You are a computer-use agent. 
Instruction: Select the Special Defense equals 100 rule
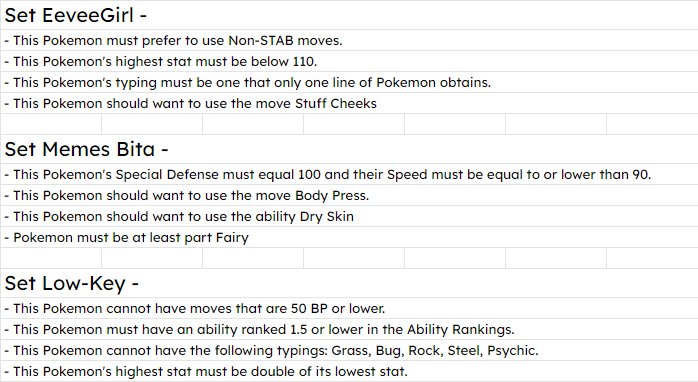pos(349,174)
